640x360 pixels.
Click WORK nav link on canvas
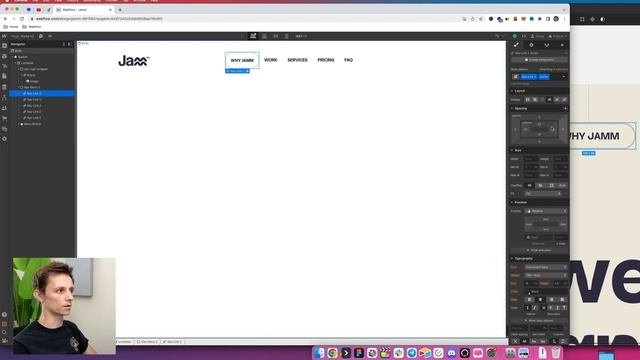click(271, 60)
